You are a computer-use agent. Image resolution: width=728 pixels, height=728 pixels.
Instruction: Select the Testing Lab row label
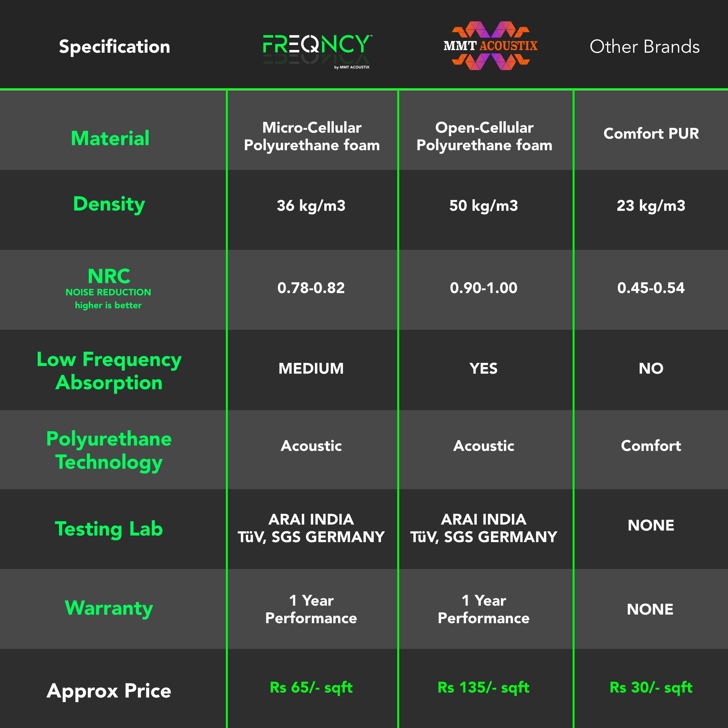109,529
